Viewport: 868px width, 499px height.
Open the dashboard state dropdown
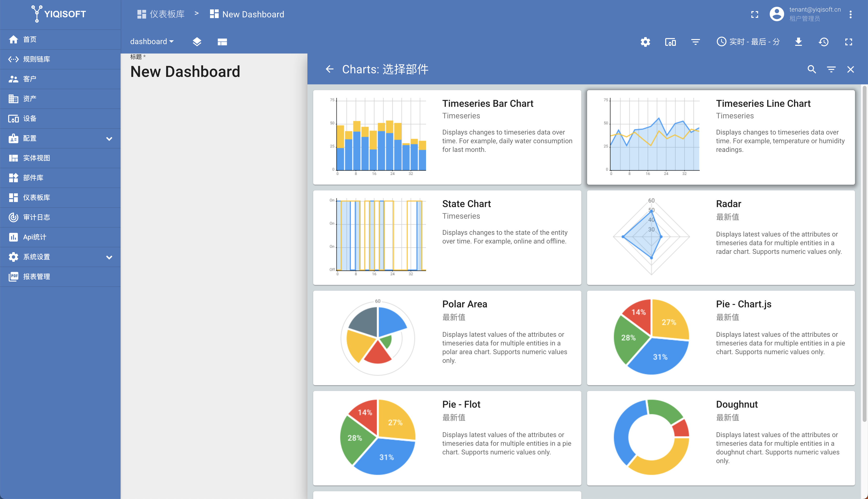coord(152,42)
